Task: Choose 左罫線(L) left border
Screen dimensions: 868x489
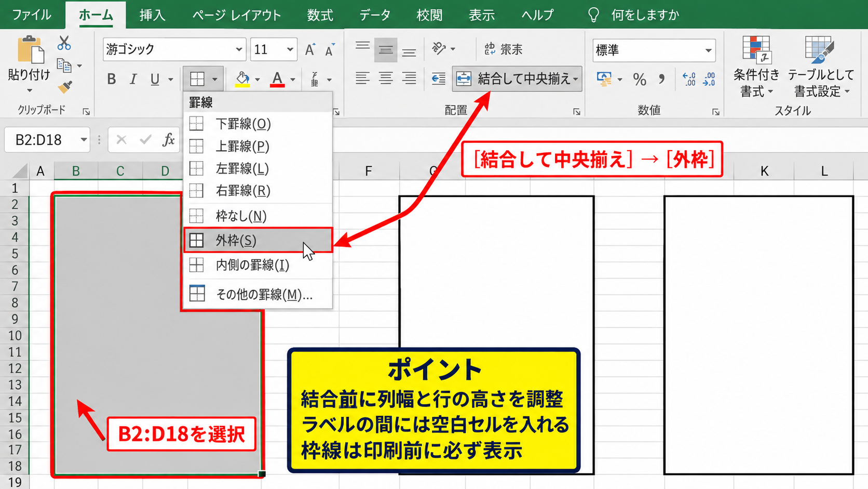Action: (x=257, y=168)
